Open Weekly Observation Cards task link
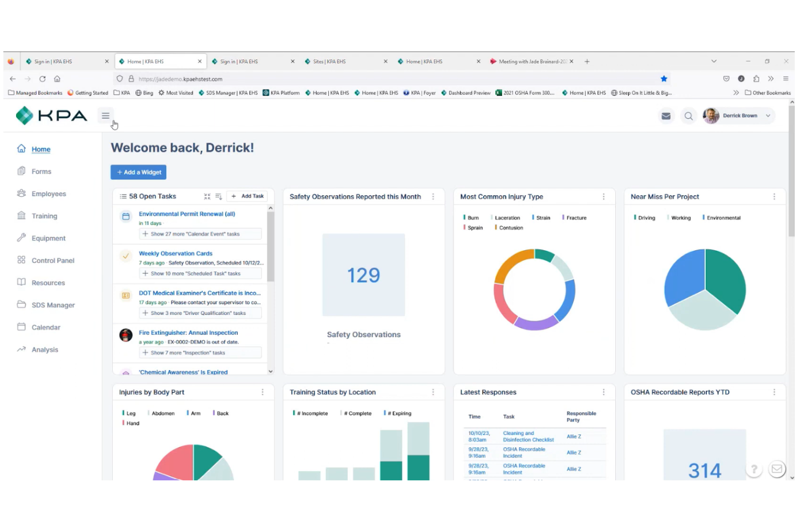This screenshot has height=532, width=798. coord(176,253)
